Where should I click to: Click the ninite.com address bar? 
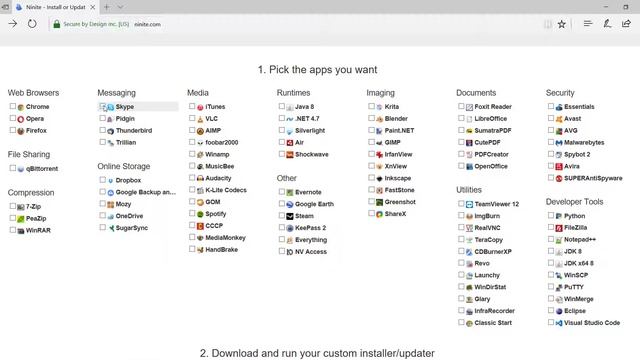(147, 24)
